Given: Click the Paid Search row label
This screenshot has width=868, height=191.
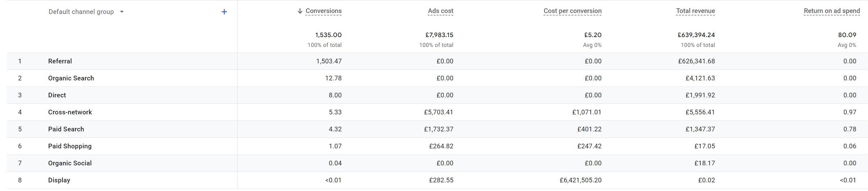Looking at the screenshot, I should click(66, 129).
